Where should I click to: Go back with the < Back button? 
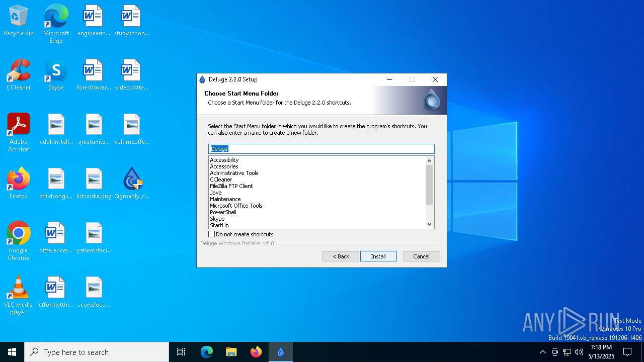coord(341,256)
